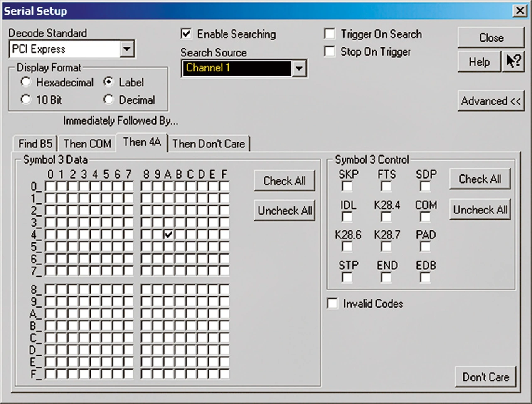Open the Then COM tab
532x404 pixels.
[87, 144]
